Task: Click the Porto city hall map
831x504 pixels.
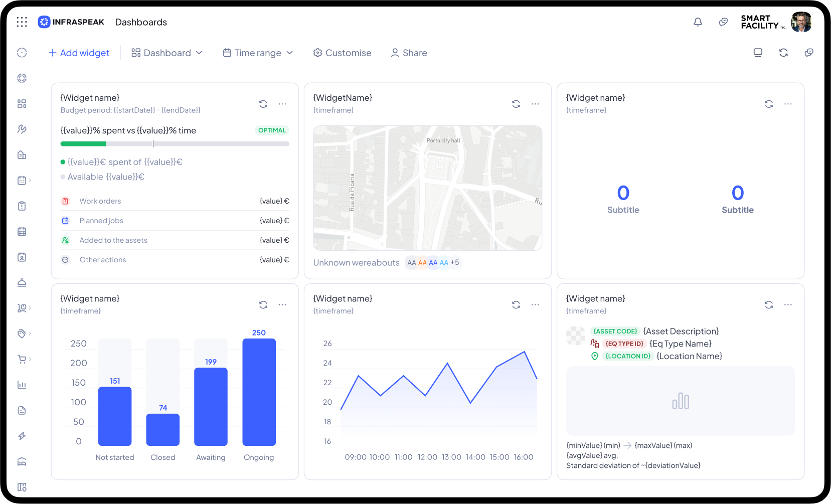Action: click(427, 188)
